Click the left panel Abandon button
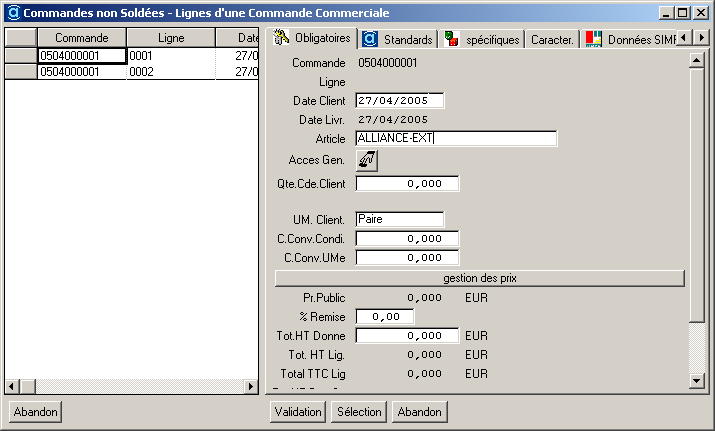 pos(36,411)
